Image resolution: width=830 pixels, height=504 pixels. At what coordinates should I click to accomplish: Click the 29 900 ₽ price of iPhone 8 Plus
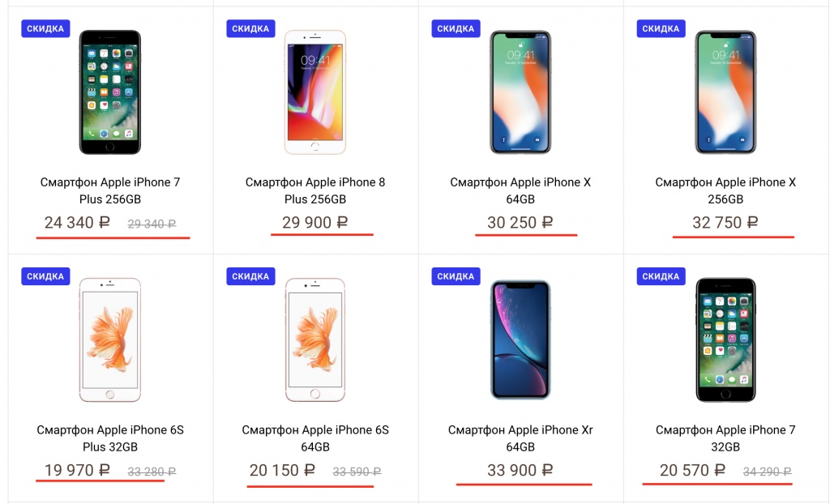coord(315,222)
